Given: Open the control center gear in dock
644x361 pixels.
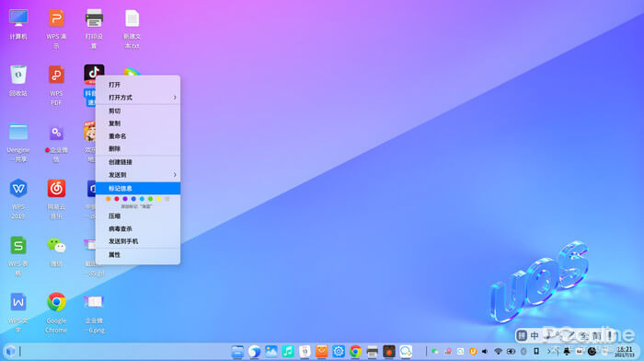Looking at the screenshot, I should 339,352.
